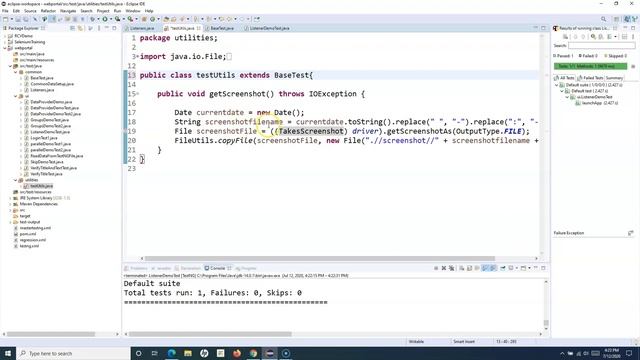Open testng.xml in Package Explorer
Screen dimensions: 640x360
click(x=29, y=246)
